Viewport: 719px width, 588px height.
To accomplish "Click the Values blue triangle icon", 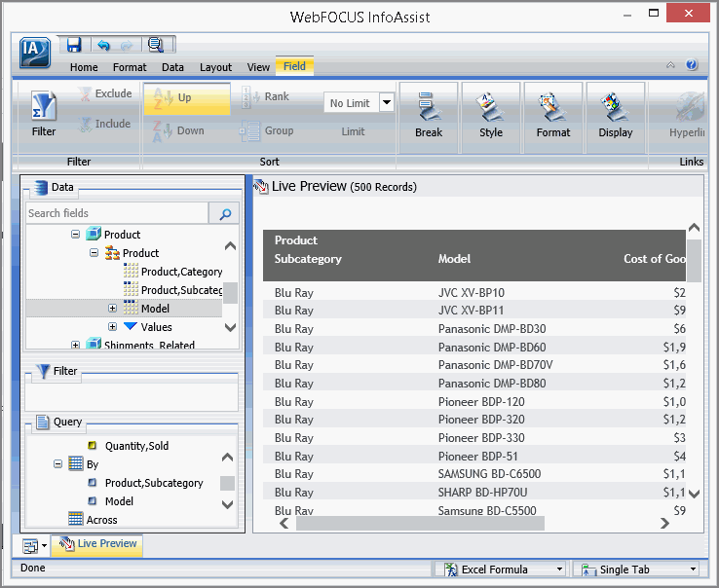I will (131, 326).
